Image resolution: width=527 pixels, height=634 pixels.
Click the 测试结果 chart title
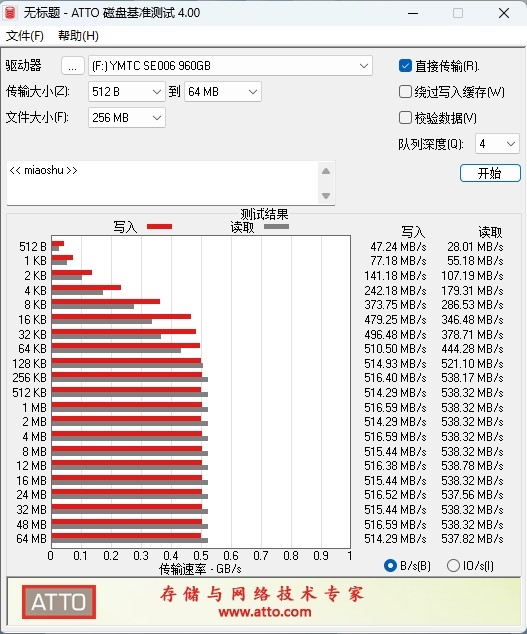click(x=265, y=214)
